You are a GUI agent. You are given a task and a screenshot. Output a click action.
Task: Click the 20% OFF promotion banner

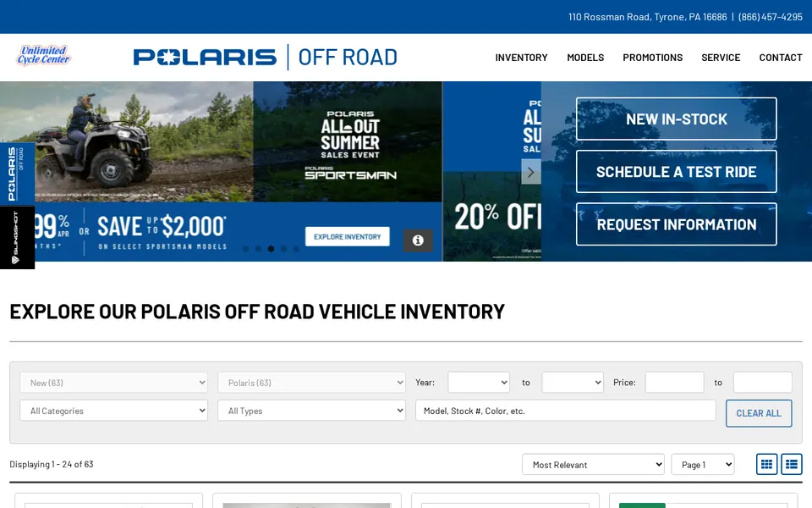(x=492, y=171)
